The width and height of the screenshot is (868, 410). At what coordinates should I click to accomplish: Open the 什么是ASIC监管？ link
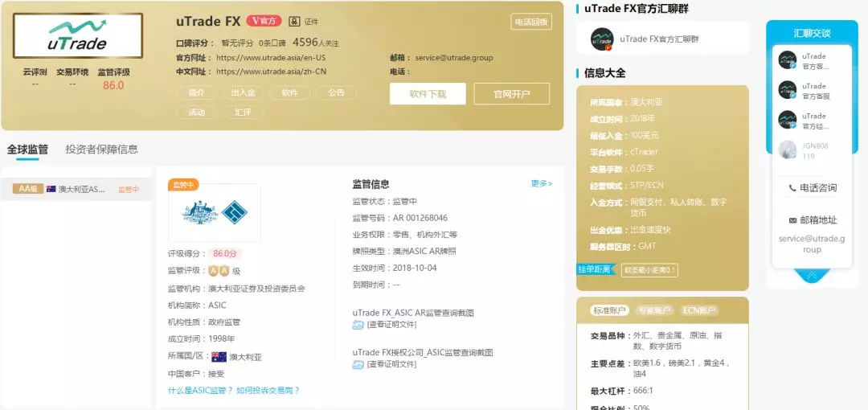click(x=200, y=390)
